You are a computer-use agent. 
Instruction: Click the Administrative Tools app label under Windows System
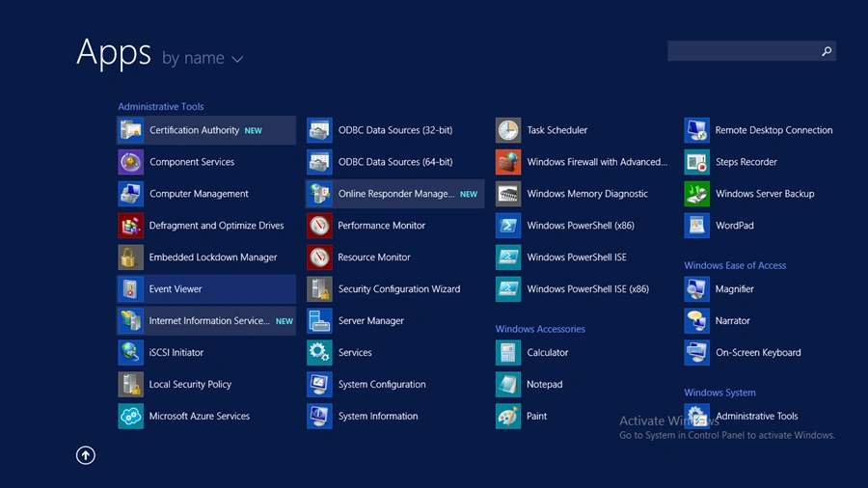(x=757, y=416)
